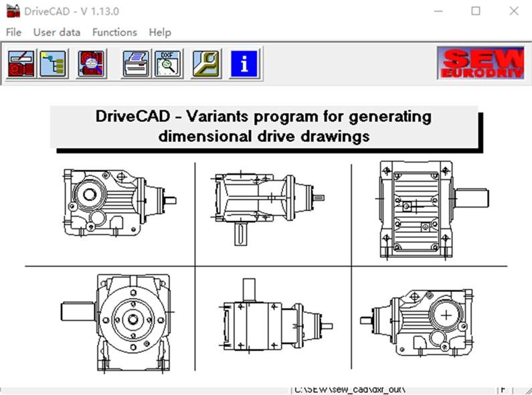Image resolution: width=532 pixels, height=395 pixels.
Task: Select the bottom-left flanged gear unit drawing
Action: (x=117, y=323)
